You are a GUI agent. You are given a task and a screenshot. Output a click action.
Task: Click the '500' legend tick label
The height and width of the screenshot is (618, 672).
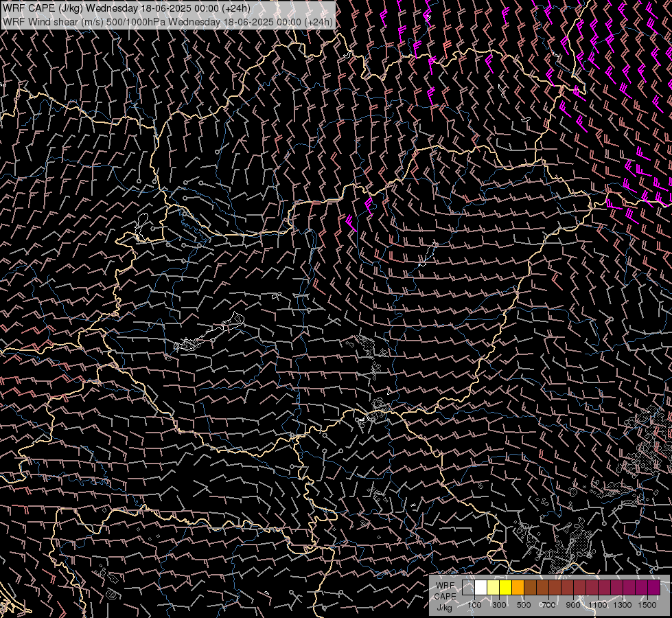pyautogui.click(x=524, y=605)
